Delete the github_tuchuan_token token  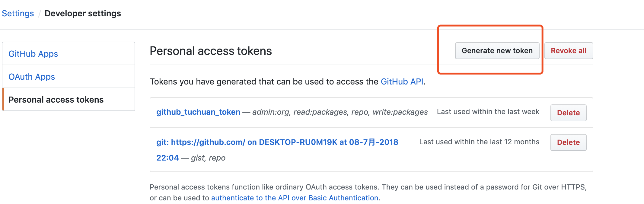tap(568, 113)
